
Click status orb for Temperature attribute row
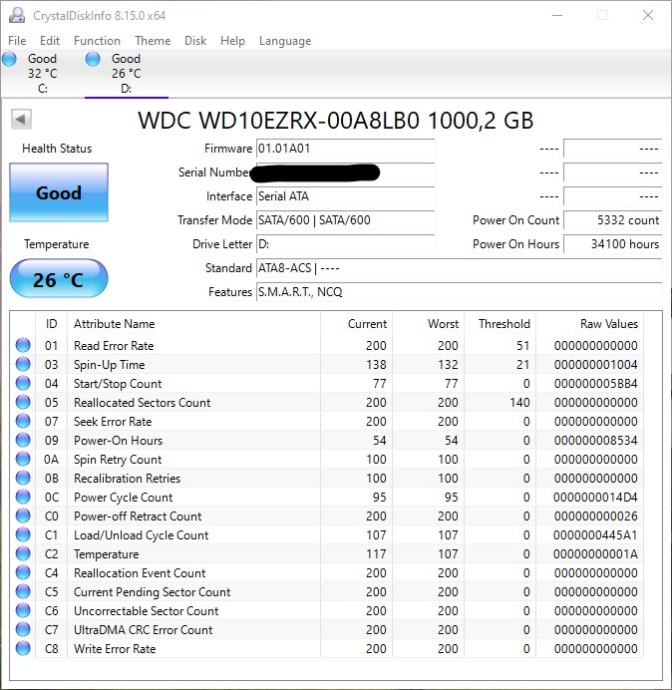(x=23, y=554)
